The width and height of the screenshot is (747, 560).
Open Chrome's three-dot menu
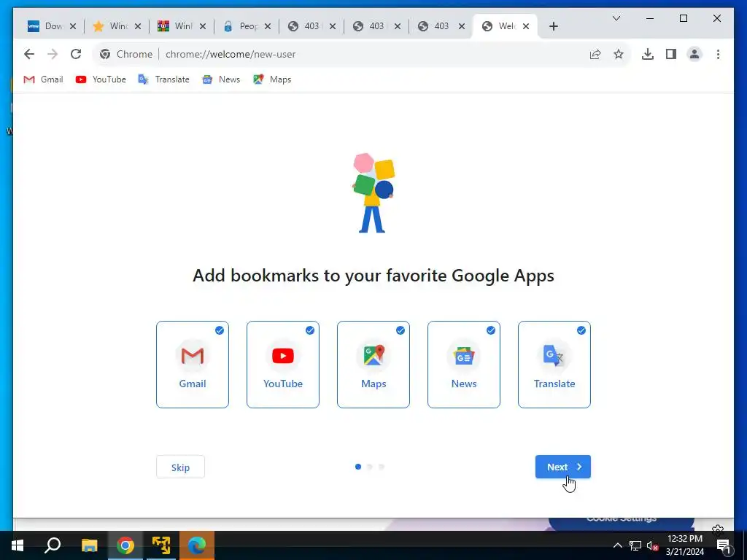[718, 54]
